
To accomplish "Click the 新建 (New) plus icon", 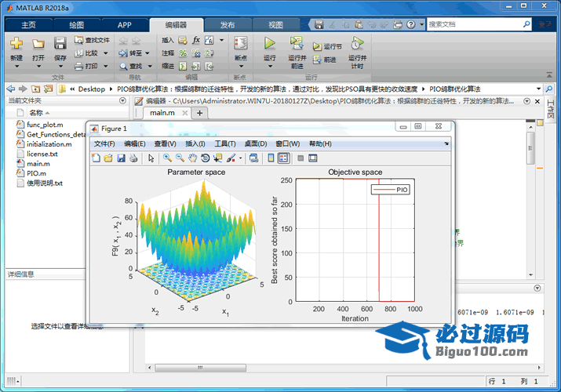I will (16, 43).
